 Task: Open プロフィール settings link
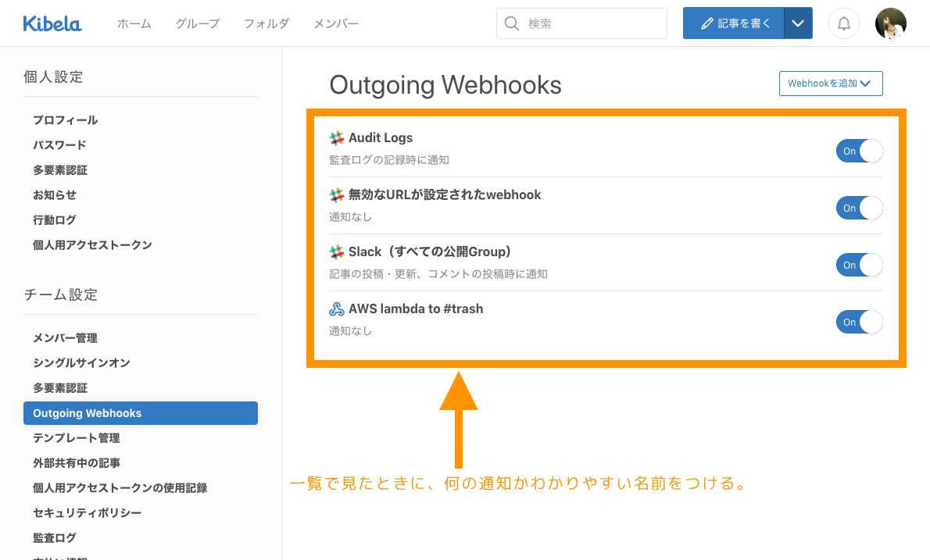(x=66, y=120)
